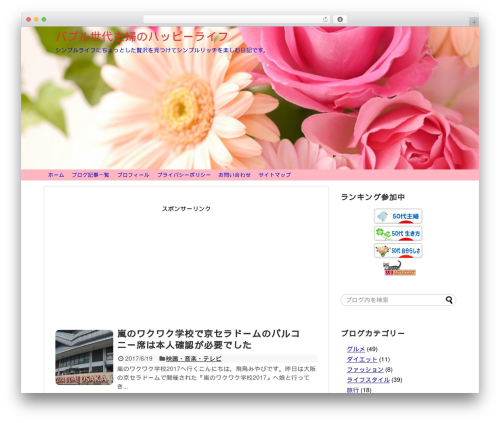Open the ライフスタイル category link
Viewport: 500px width, 423px height.
point(368,380)
